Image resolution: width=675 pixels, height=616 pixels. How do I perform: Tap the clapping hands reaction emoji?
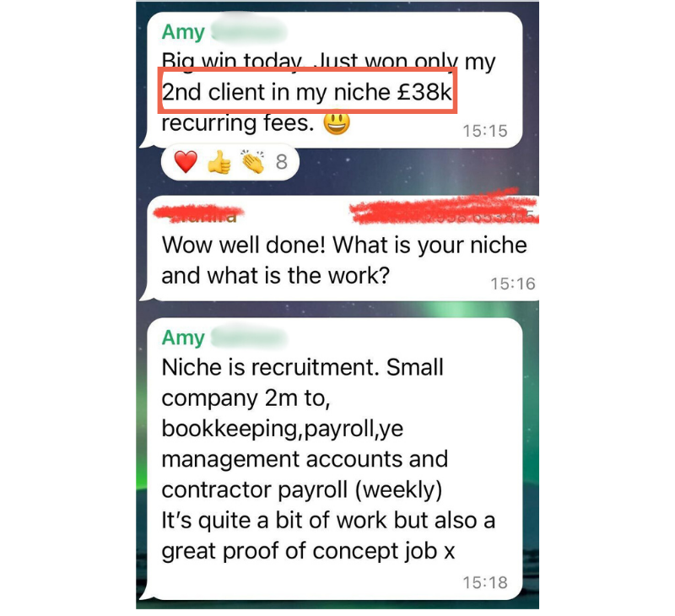coord(252,162)
